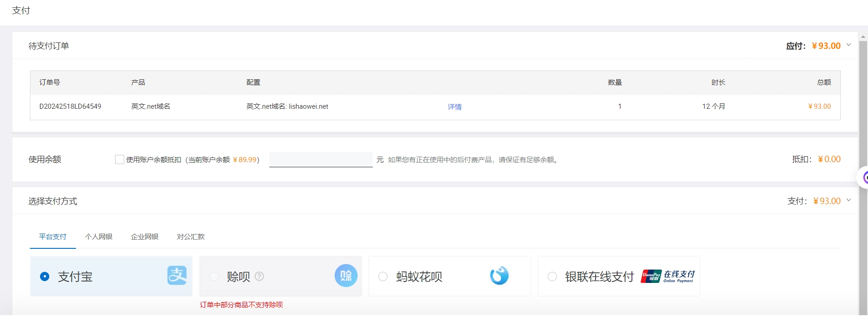Screen dimensions: 868x329
Task: Click the domain text lishaowei.net
Action: [308, 106]
